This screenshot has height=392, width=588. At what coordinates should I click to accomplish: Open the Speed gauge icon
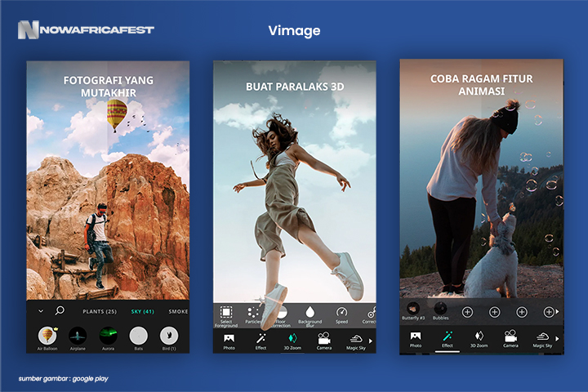point(341,312)
